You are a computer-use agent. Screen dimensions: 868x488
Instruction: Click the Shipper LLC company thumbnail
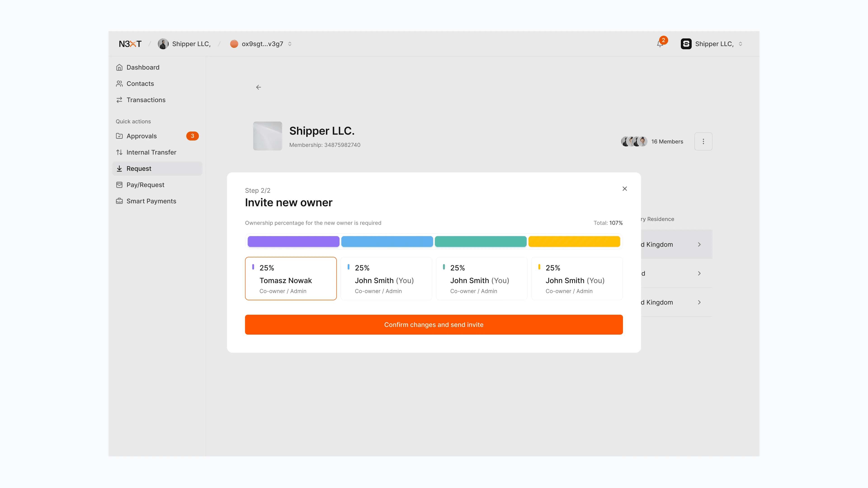[268, 136]
